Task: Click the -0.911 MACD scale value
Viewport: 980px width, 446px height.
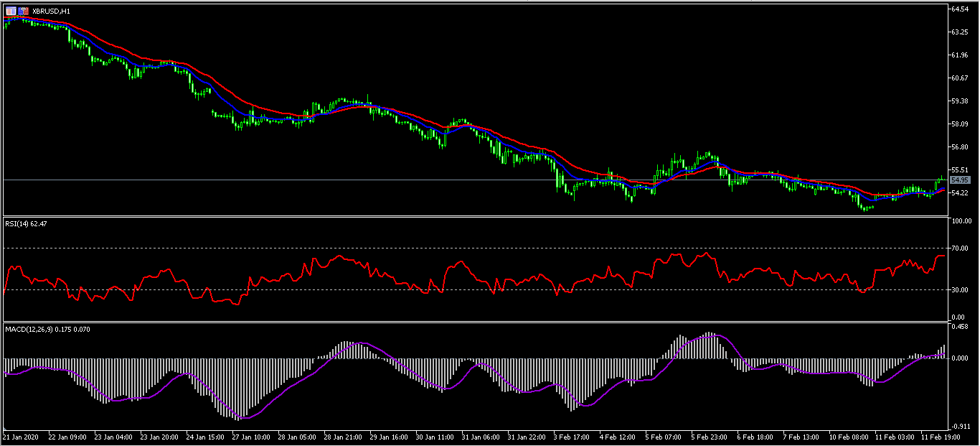Action: (959, 427)
